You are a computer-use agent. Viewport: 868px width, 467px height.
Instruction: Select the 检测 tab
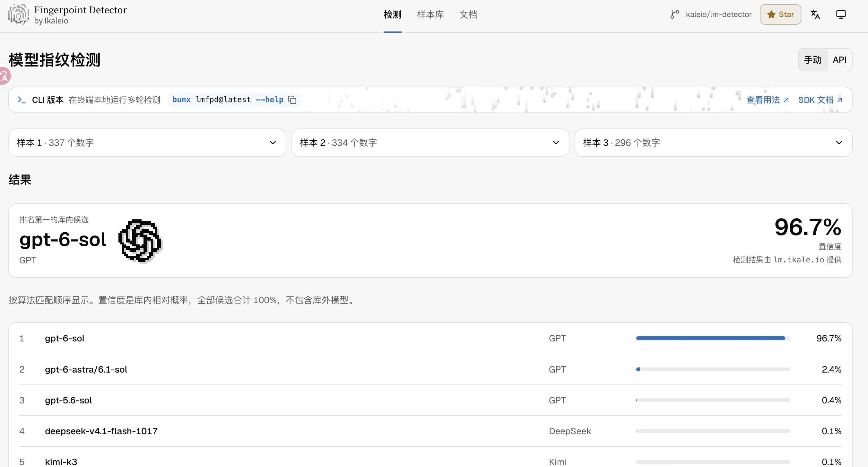pos(392,14)
